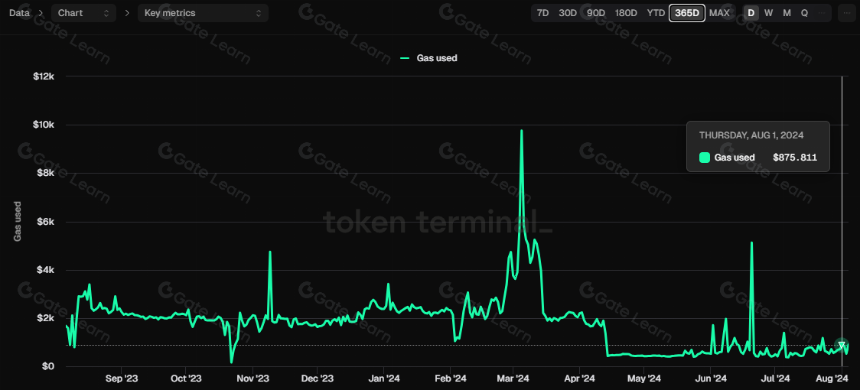Click the Oct '23 x-axis label

pyautogui.click(x=186, y=378)
